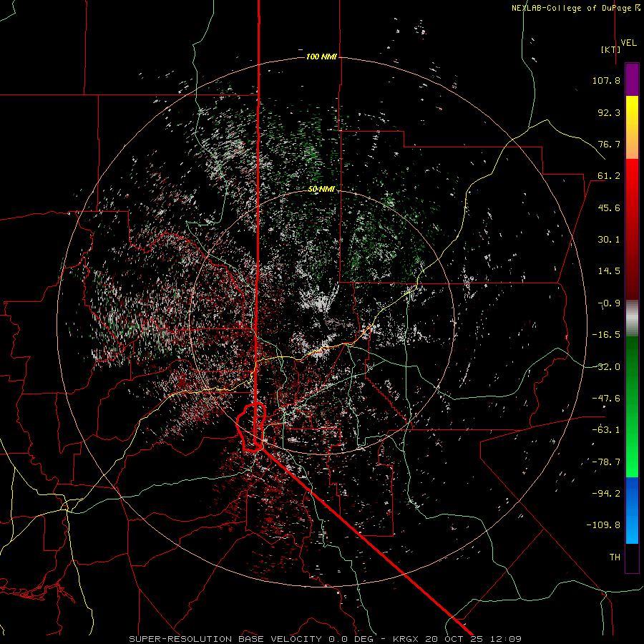
Task: Click the 45.6 velocity scale value
Action: tap(609, 208)
